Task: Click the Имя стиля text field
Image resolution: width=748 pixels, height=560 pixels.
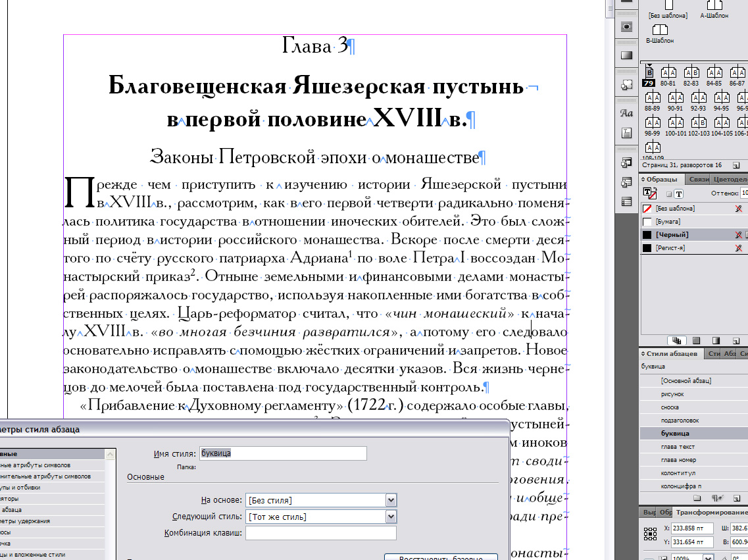Action: click(x=283, y=453)
